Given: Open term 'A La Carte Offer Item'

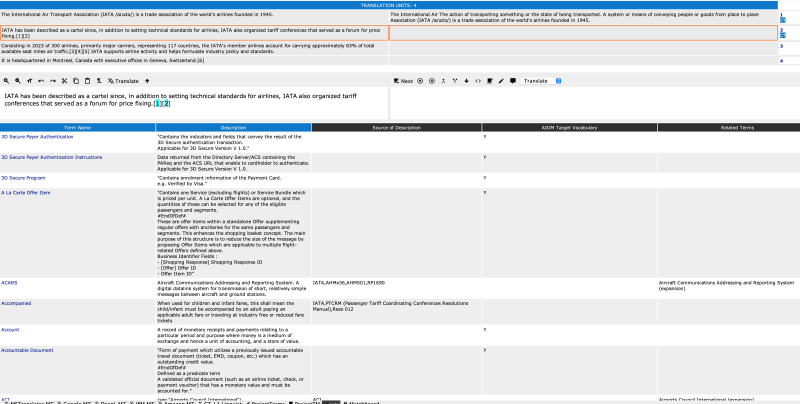Looking at the screenshot, I should pos(26,192).
